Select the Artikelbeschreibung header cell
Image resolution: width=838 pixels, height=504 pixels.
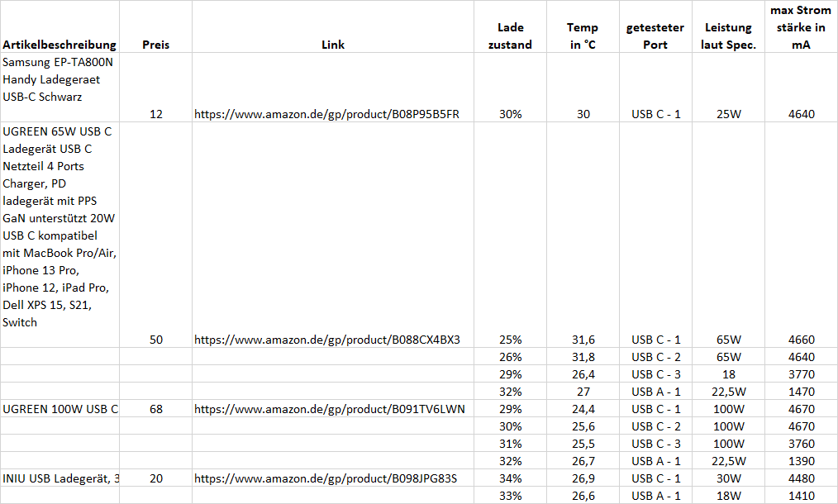pos(60,26)
